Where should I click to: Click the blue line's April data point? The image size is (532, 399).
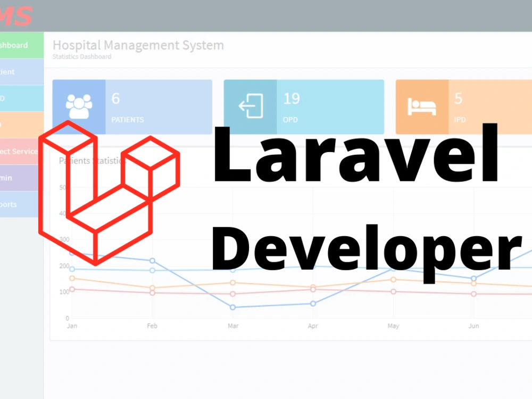pos(313,304)
